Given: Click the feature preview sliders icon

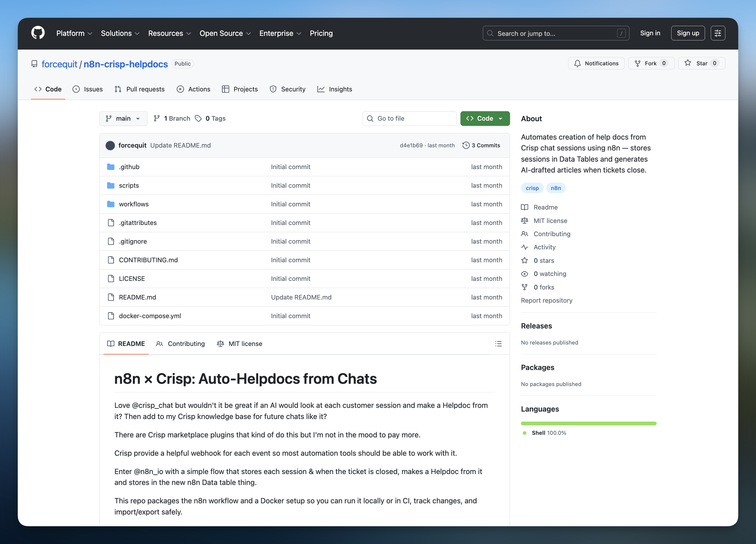Looking at the screenshot, I should coord(718,33).
